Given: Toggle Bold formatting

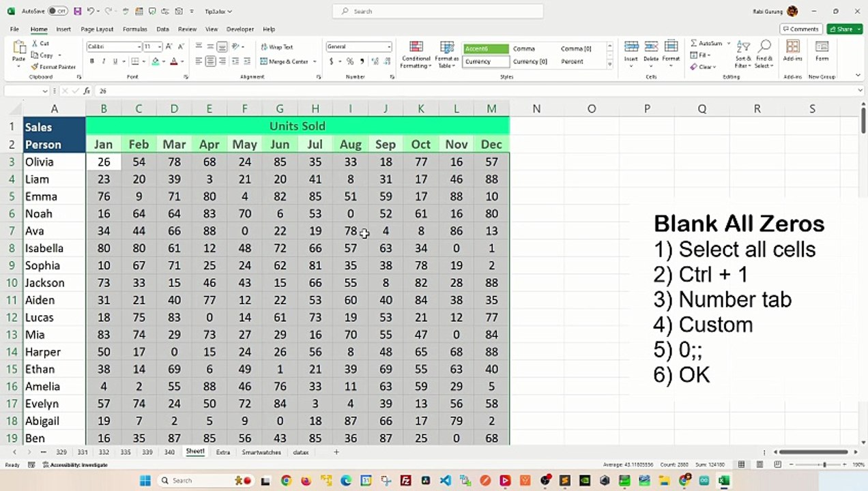Looking at the screenshot, I should 91,61.
